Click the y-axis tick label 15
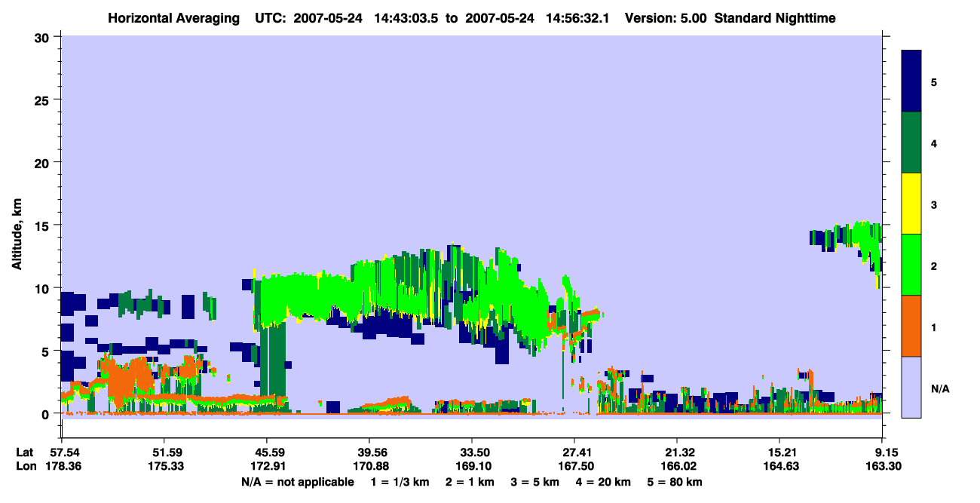 (44, 225)
